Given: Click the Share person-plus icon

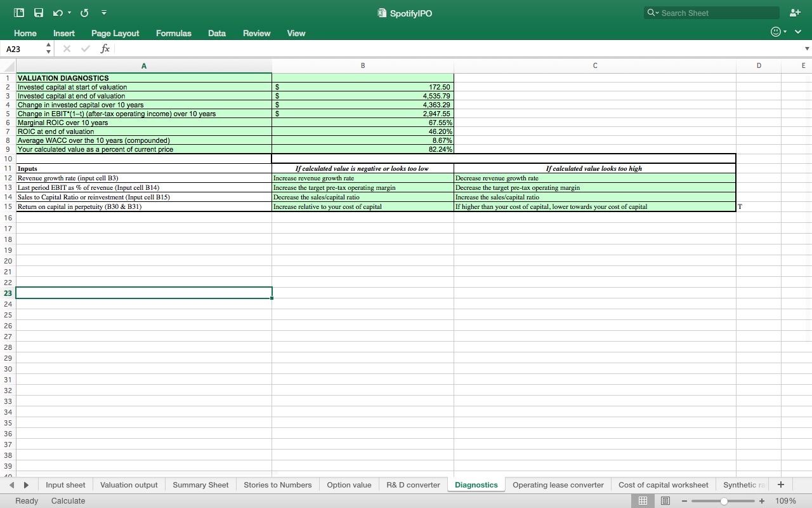Looking at the screenshot, I should tap(795, 13).
